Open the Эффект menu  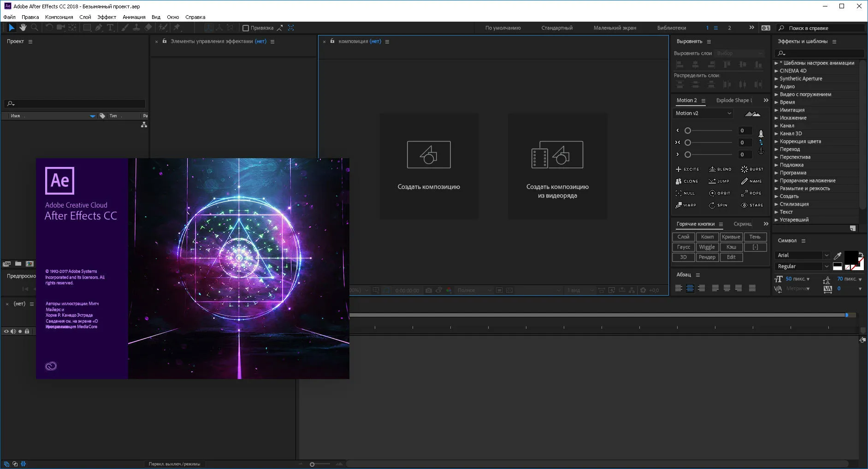click(106, 17)
